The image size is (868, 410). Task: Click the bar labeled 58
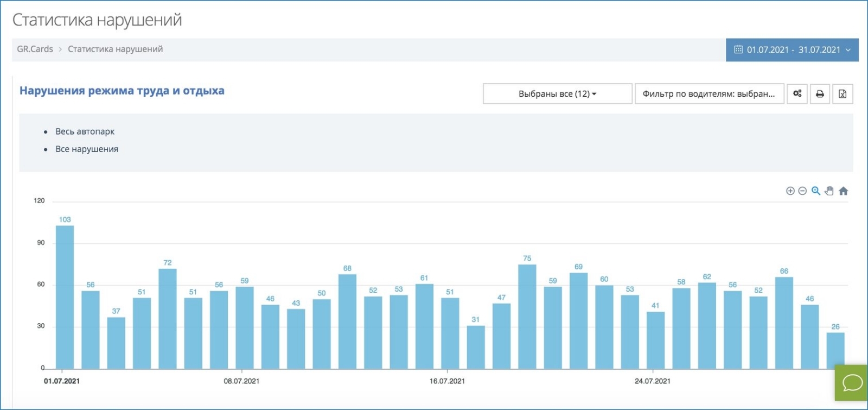tap(681, 329)
